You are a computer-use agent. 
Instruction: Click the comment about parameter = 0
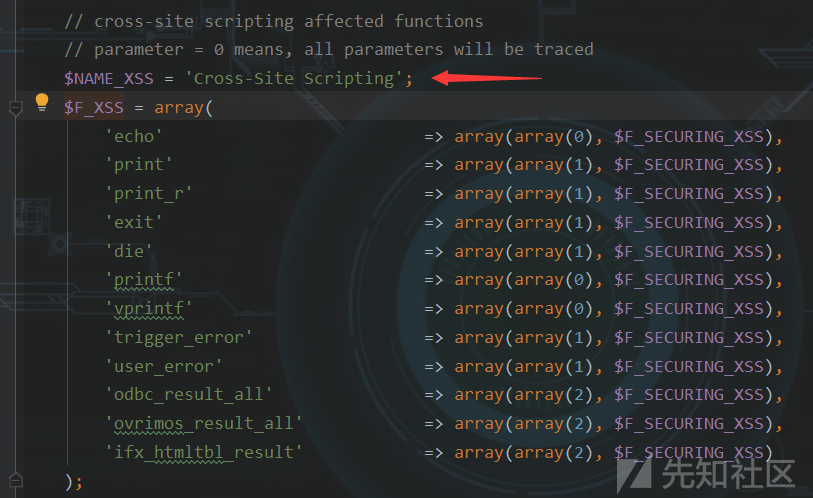click(329, 49)
